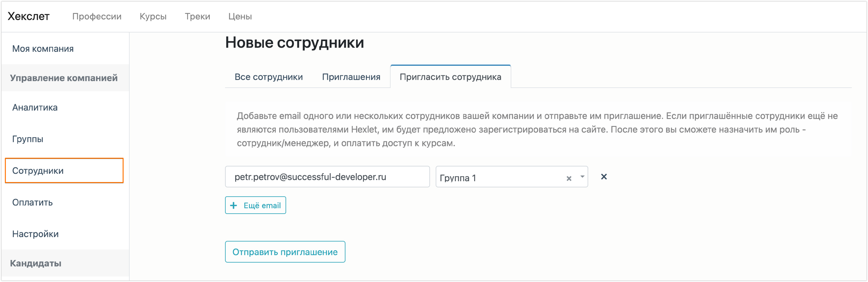The width and height of the screenshot is (868, 282).
Task: Open Оплатить in sidebar
Action: click(32, 202)
